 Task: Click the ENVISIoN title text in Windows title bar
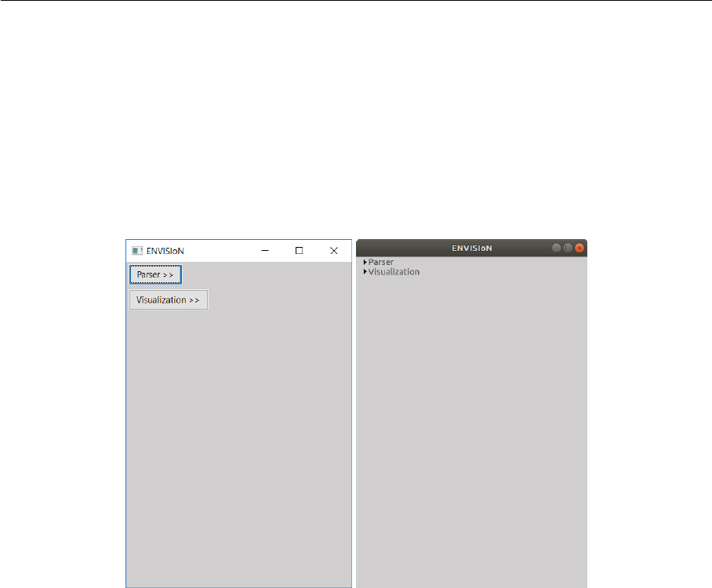tap(165, 251)
